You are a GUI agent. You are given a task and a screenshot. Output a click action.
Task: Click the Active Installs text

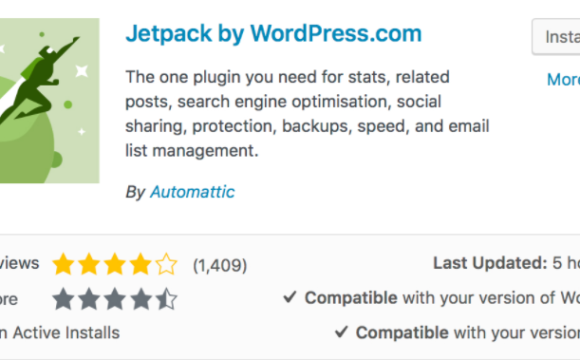pyautogui.click(x=66, y=333)
